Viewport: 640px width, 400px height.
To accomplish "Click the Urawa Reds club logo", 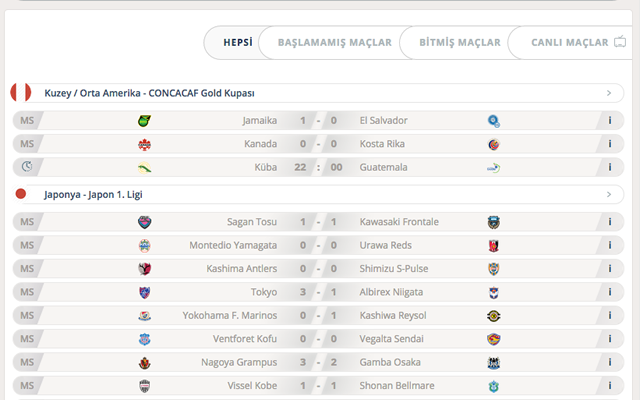I will [494, 245].
